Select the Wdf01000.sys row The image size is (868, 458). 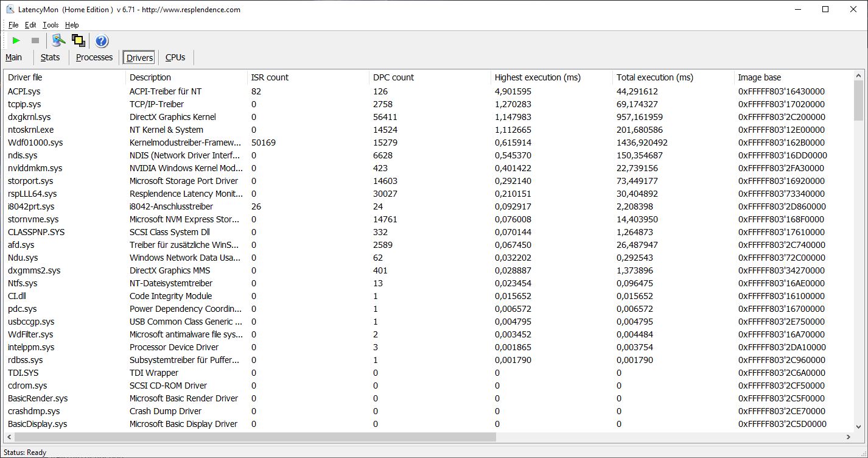click(429, 143)
